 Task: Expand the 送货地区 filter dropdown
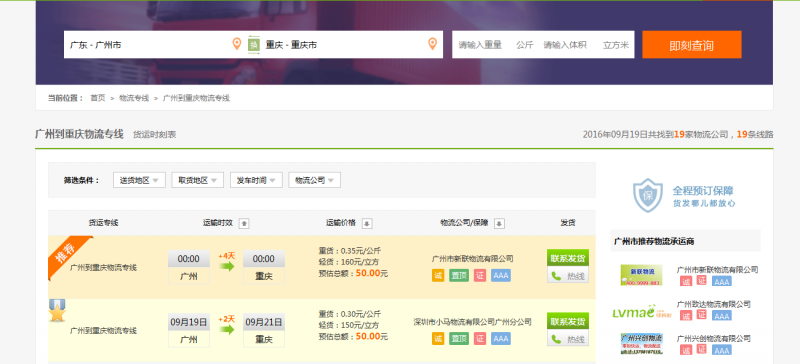coord(139,180)
